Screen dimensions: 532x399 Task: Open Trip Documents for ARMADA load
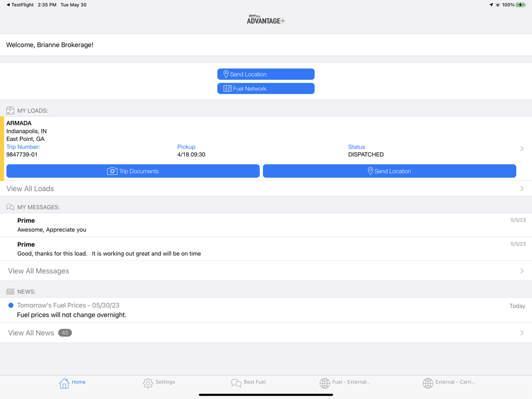coord(133,171)
